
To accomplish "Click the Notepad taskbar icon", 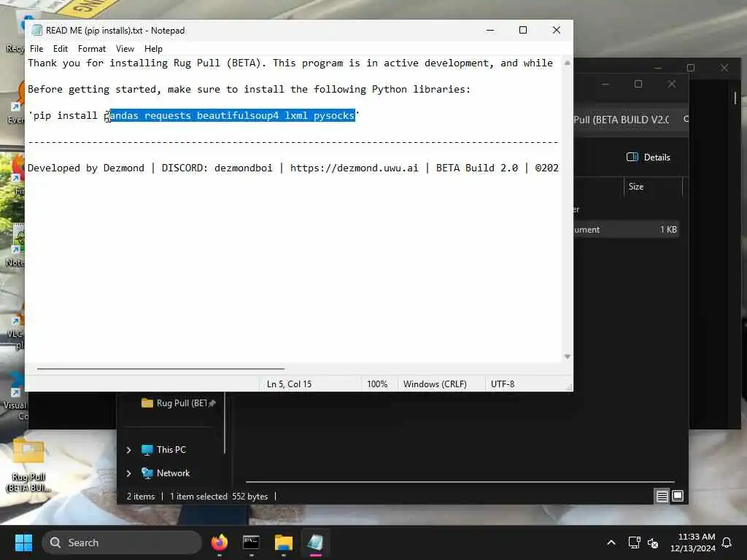I will click(x=315, y=542).
